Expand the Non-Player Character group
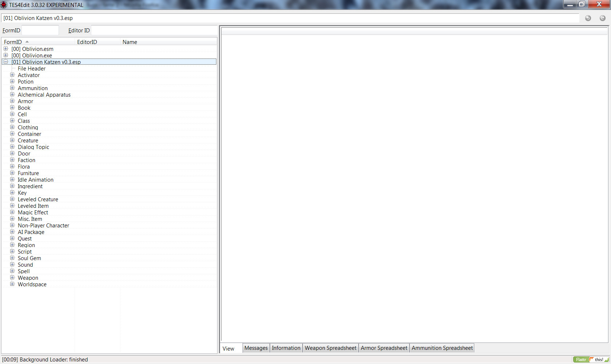Image resolution: width=611 pixels, height=364 pixels. click(12, 225)
